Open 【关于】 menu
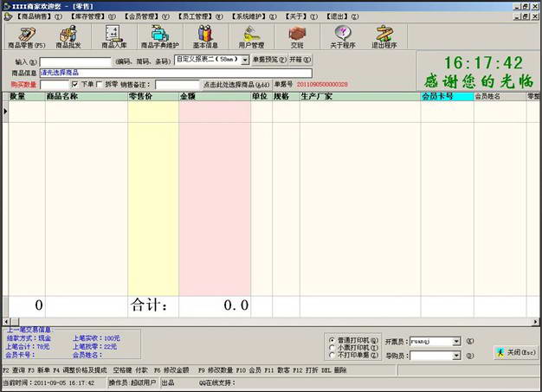The height and width of the screenshot is (392, 542). (x=300, y=16)
